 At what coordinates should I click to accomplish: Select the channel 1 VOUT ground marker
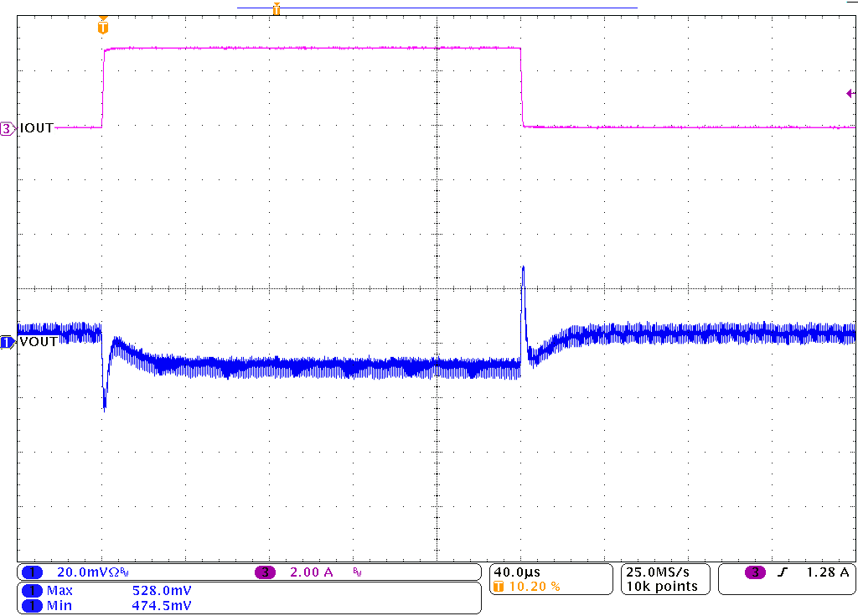tap(8, 342)
